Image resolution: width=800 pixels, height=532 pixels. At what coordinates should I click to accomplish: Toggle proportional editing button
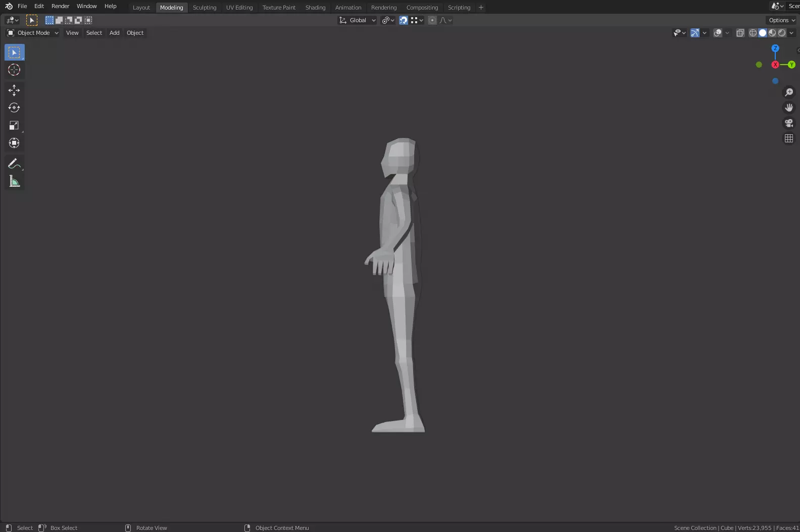[432, 20]
